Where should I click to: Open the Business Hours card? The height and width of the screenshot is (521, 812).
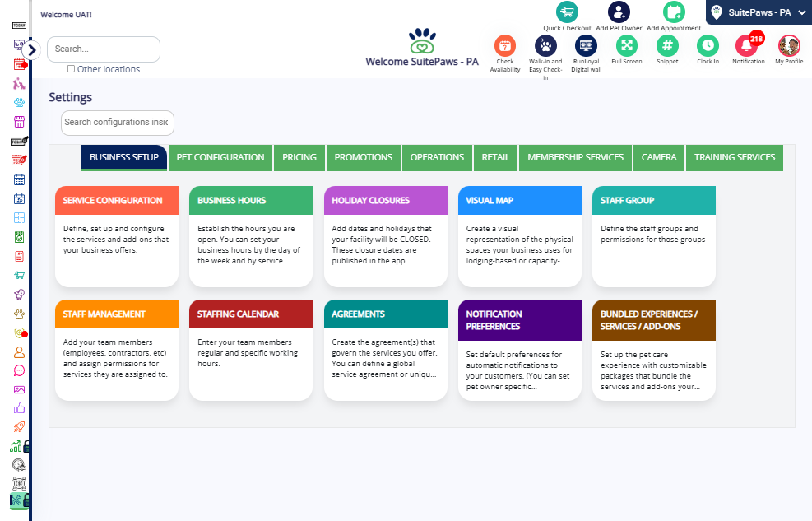pos(251,236)
